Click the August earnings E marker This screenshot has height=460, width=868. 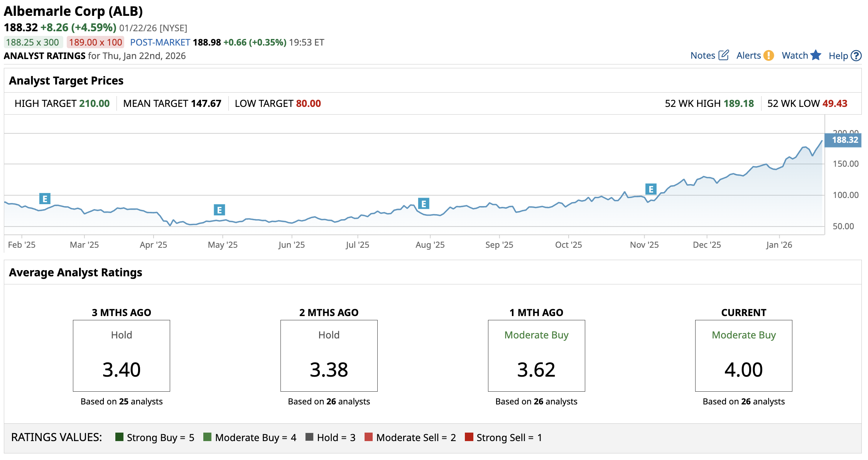pos(424,203)
